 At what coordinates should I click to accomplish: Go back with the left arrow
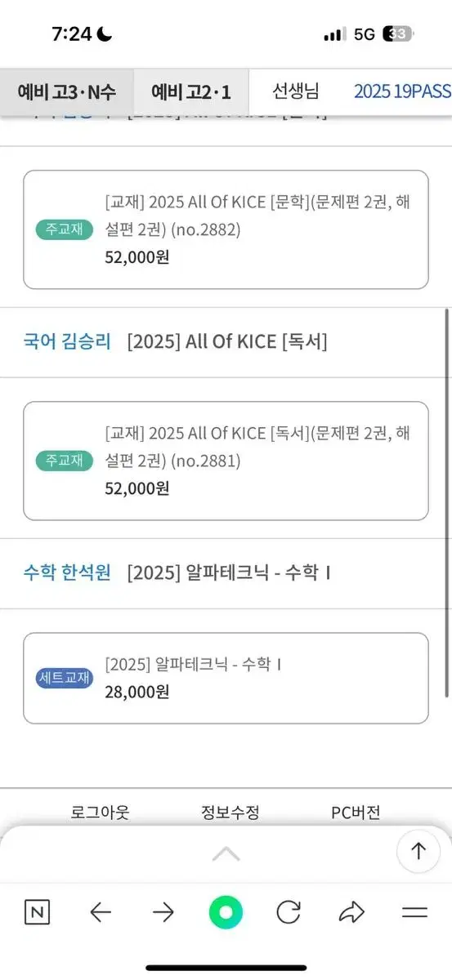point(101,912)
